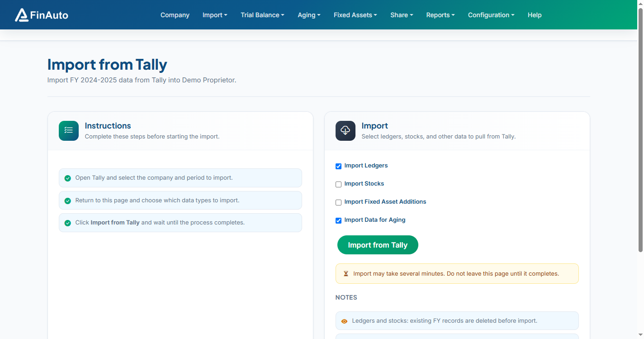Click the FinAuto brand name link
Viewport: 644px width, 339px height.
coord(49,15)
